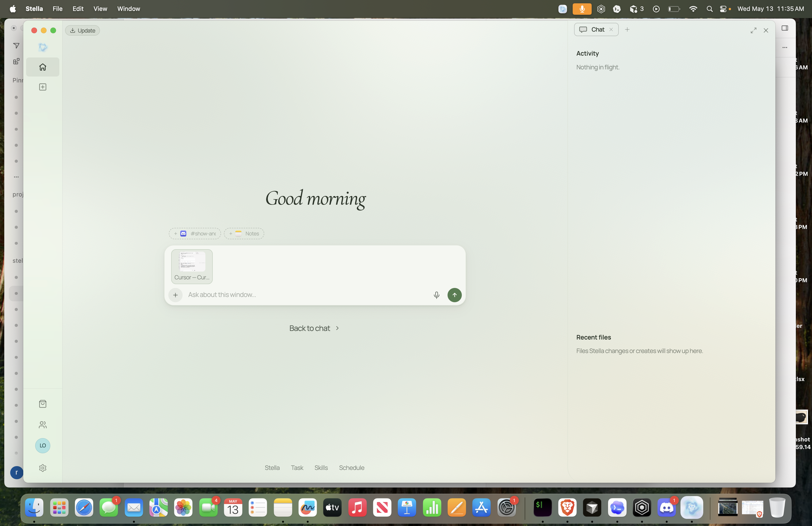Start voice input with microphone icon
Viewport: 812px width, 526px height.
pos(436,295)
